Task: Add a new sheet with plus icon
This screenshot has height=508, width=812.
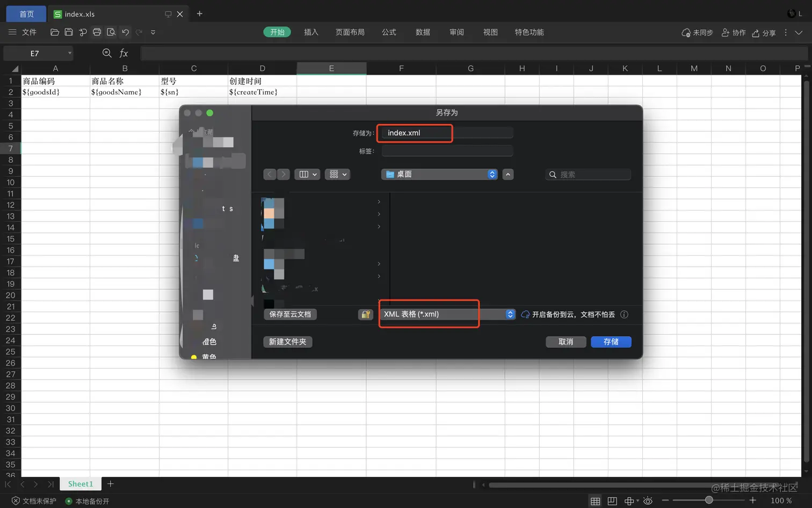Action: [111, 484]
